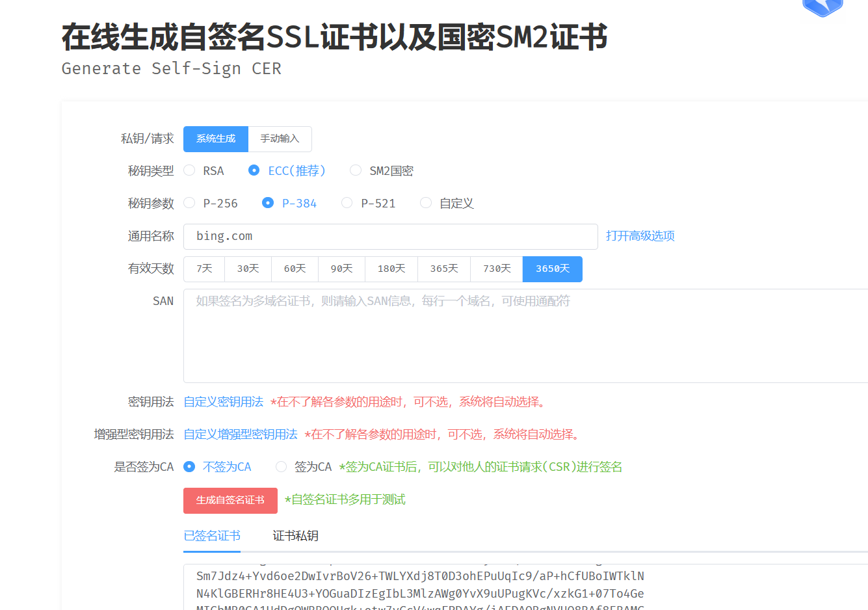This screenshot has height=610, width=868.
Task: Click the red hint next to 自定义密钥用法
Action: [408, 402]
